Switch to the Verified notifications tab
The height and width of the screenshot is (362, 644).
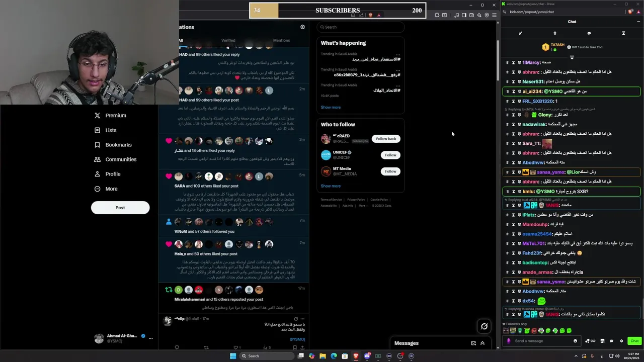point(228,40)
